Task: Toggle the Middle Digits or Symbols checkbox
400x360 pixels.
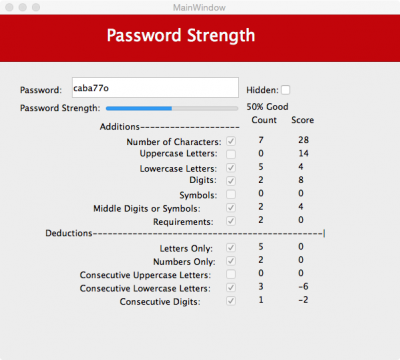Action: [x=231, y=208]
